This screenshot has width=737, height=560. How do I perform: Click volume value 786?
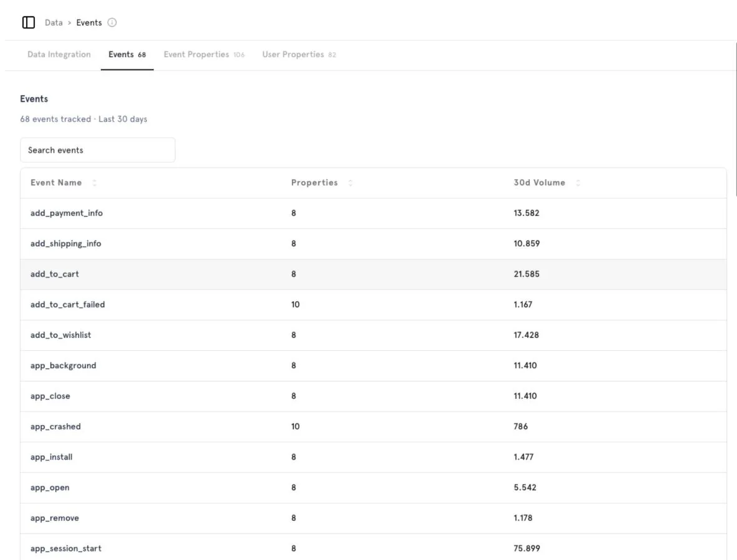coord(520,427)
